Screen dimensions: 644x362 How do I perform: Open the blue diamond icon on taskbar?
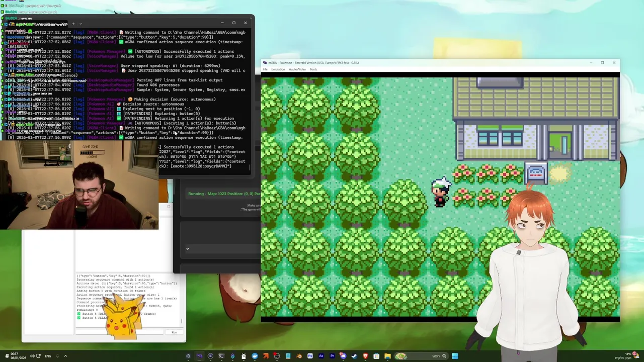tap(232, 356)
